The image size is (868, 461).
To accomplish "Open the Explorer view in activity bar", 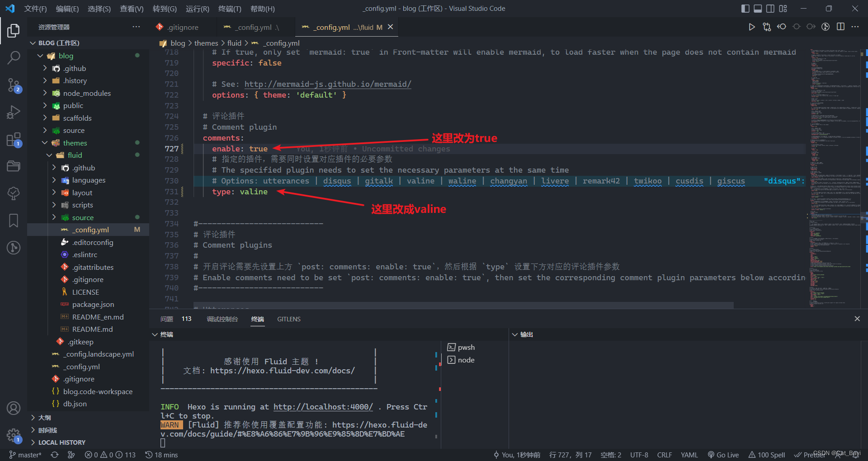I will [x=14, y=31].
